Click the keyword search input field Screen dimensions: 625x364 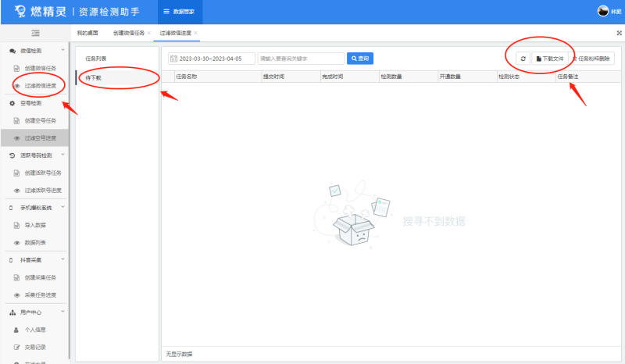[301, 59]
